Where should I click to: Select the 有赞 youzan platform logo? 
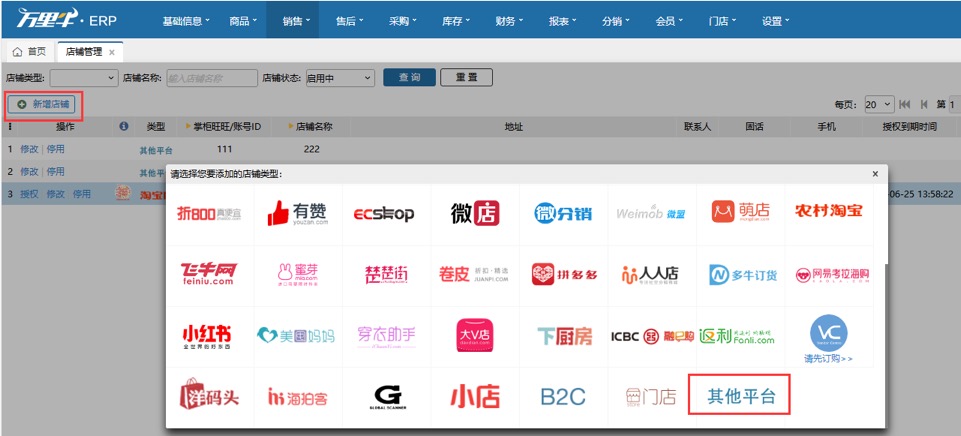pyautogui.click(x=298, y=213)
